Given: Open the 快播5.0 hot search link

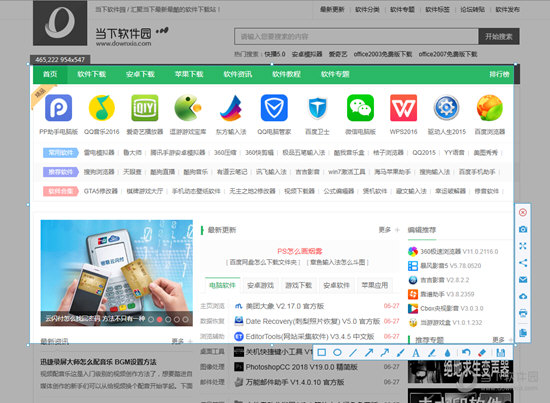Looking at the screenshot, I should pyautogui.click(x=275, y=54).
